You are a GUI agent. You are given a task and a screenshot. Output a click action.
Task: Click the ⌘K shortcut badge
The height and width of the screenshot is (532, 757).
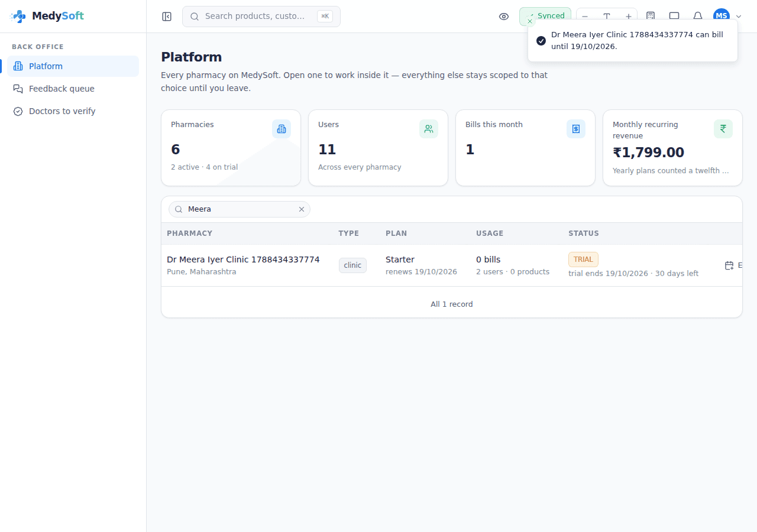[325, 17]
